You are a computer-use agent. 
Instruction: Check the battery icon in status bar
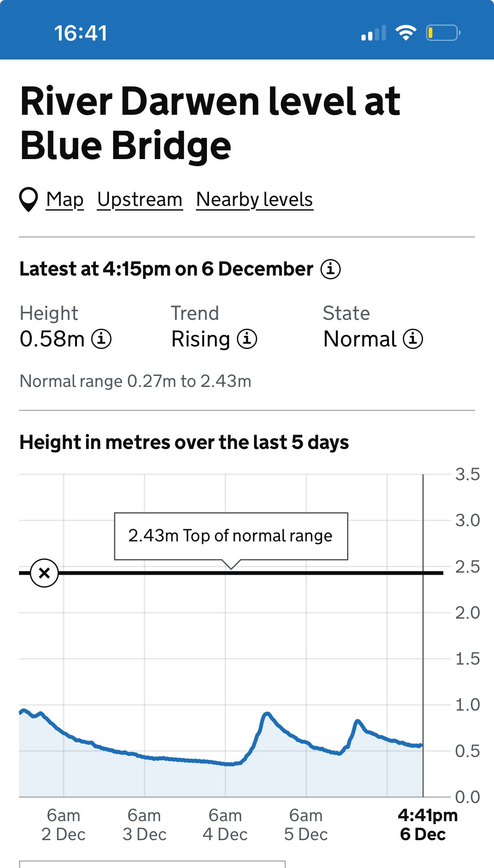(443, 33)
